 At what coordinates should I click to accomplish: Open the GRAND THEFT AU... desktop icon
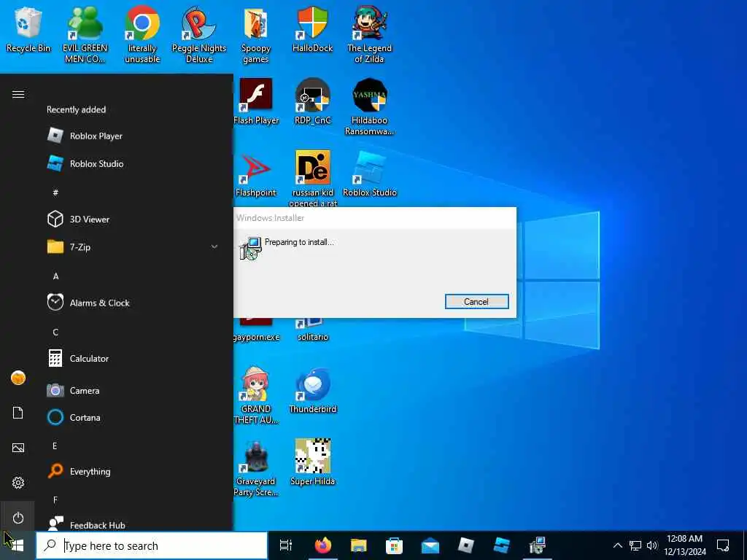tap(256, 395)
